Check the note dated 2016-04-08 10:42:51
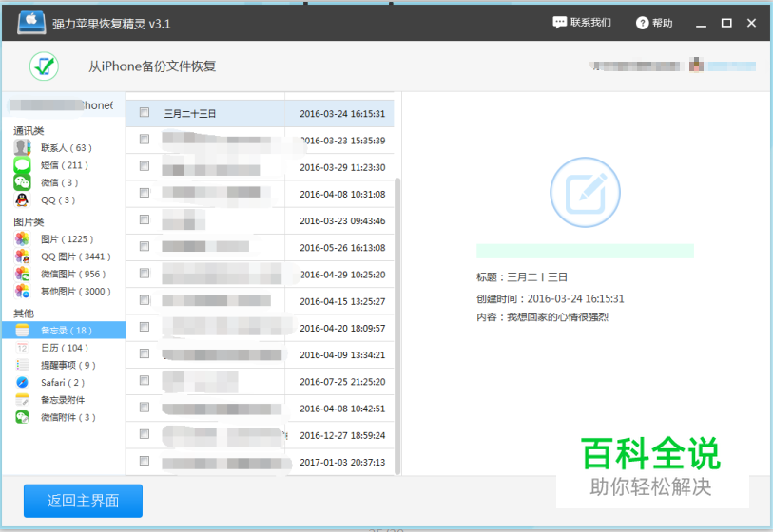Screen dimensions: 773x532 click(x=145, y=408)
